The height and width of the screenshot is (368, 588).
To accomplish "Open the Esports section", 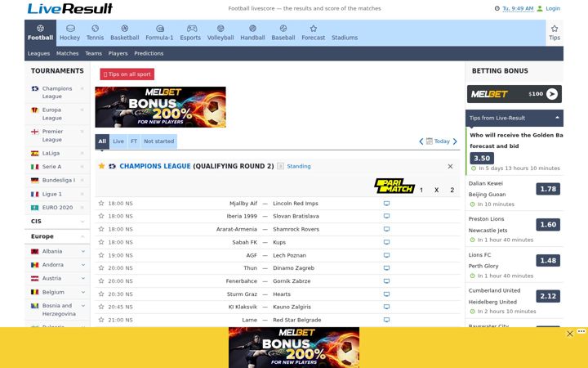I will point(190,33).
